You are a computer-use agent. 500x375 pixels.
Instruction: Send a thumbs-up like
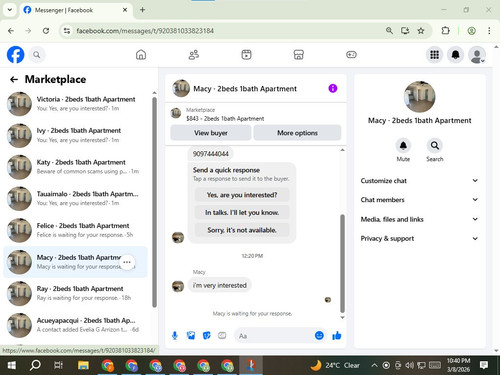coord(337,336)
